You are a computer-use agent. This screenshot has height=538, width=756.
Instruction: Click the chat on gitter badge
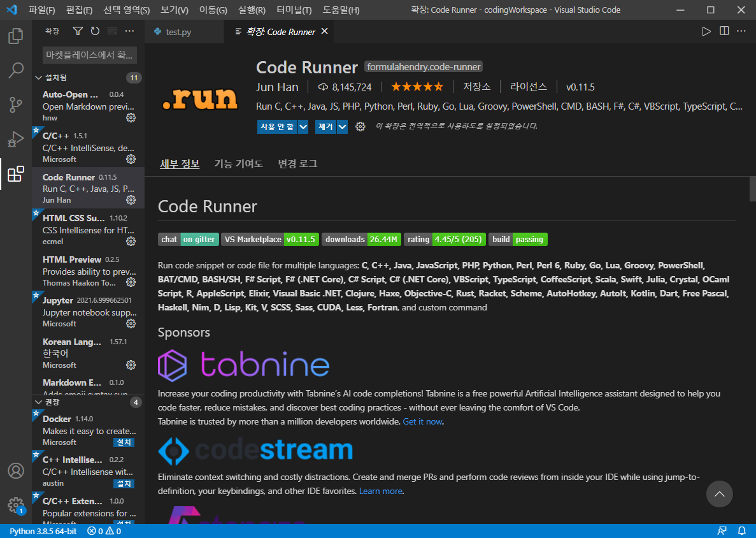coord(189,239)
